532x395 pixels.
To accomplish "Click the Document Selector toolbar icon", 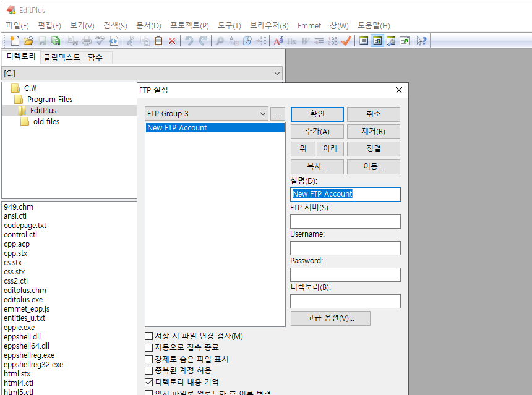I will point(364,41).
